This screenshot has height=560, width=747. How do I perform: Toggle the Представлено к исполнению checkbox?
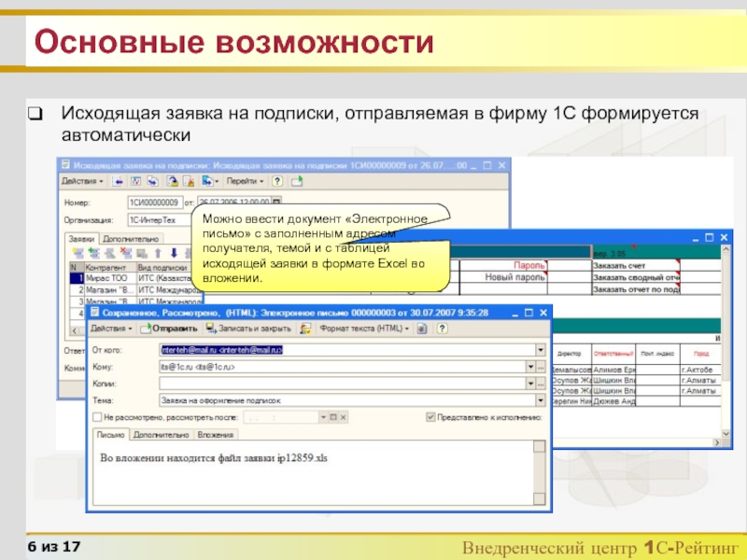(x=430, y=417)
